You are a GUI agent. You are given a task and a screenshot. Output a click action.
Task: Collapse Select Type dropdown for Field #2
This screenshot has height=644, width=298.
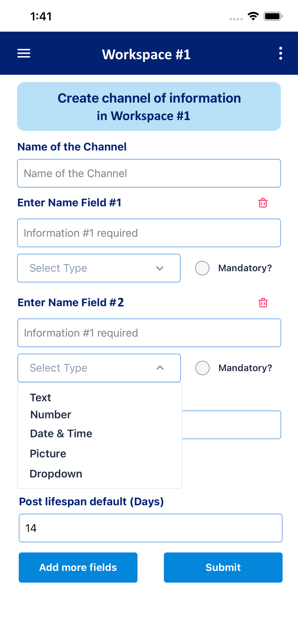(99, 368)
